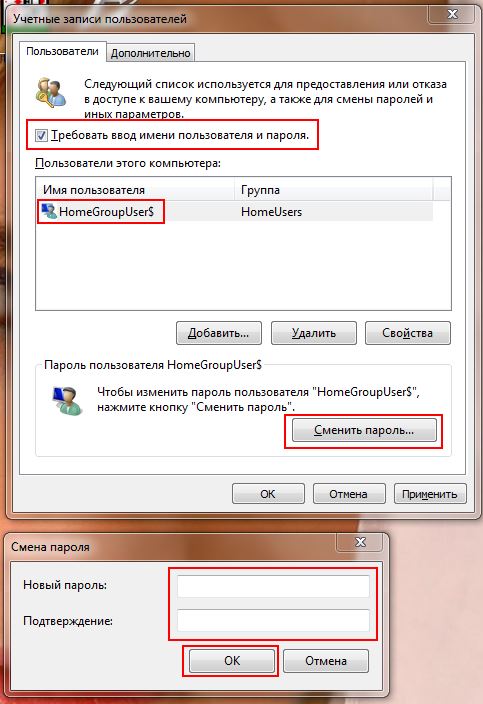
Task: Click Отмена in the Смена пароля dialog
Action: (x=326, y=660)
